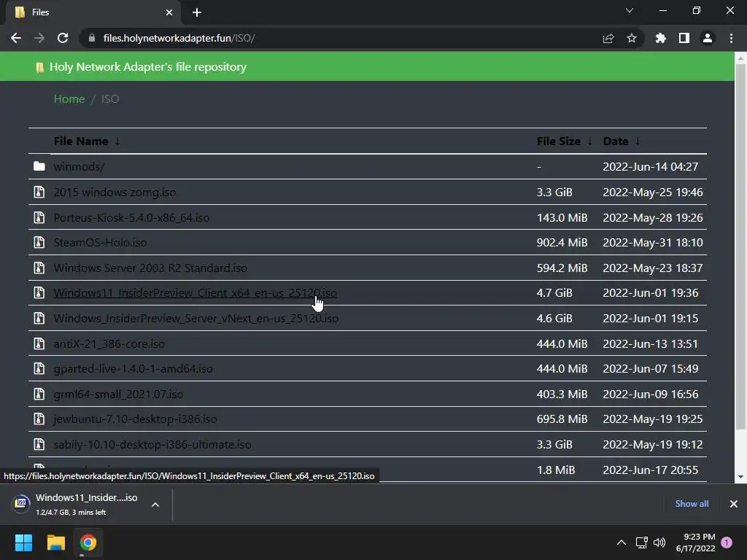Open the Chrome profile icon
This screenshot has height=560, width=747.
(708, 38)
